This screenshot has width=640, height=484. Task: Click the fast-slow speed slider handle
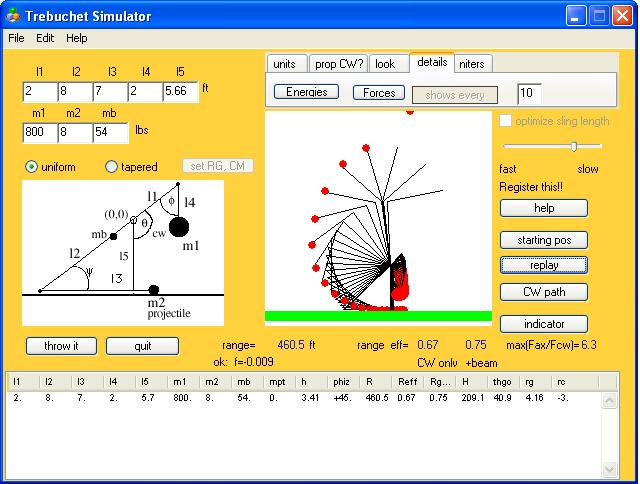point(573,146)
